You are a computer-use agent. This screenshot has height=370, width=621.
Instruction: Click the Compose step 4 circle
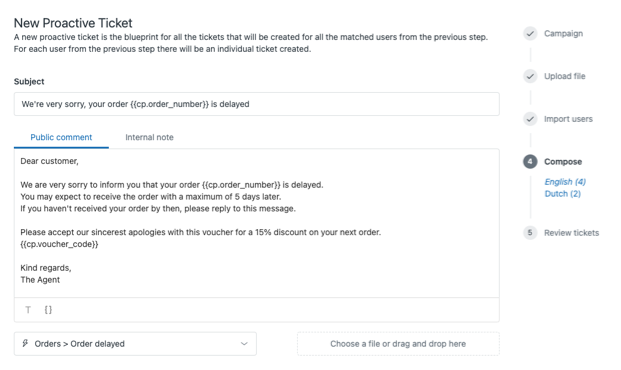[x=530, y=162]
